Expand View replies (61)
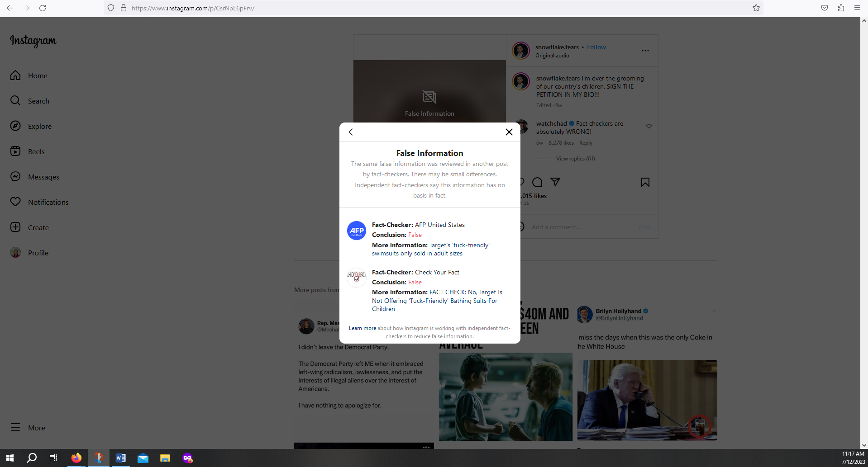This screenshot has width=868, height=467. (575, 159)
